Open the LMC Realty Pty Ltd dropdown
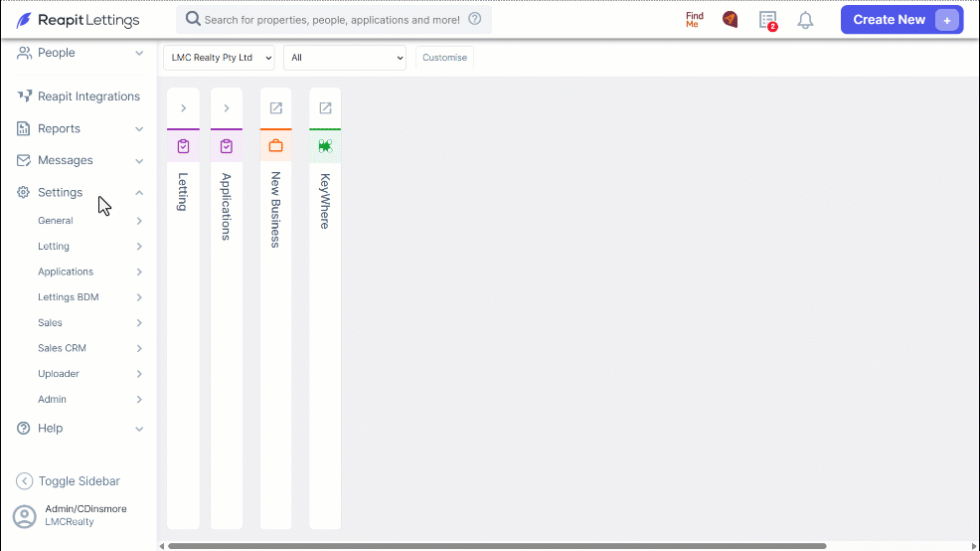 tap(219, 58)
